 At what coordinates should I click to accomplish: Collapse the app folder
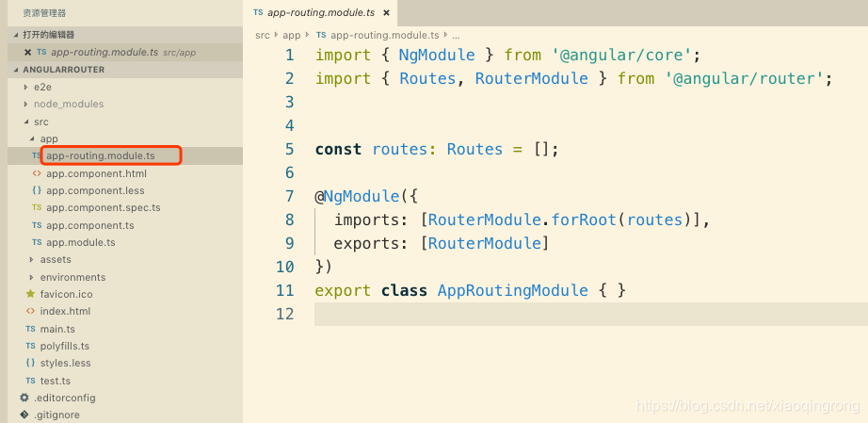[32, 139]
